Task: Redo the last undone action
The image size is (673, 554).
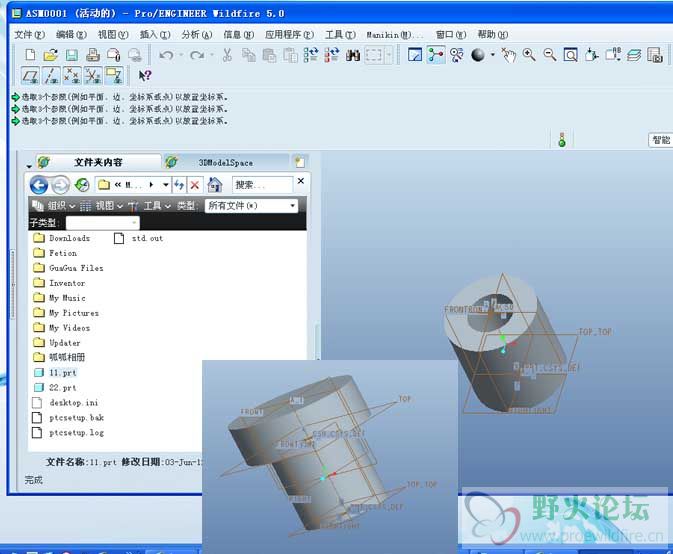Action: tap(197, 55)
